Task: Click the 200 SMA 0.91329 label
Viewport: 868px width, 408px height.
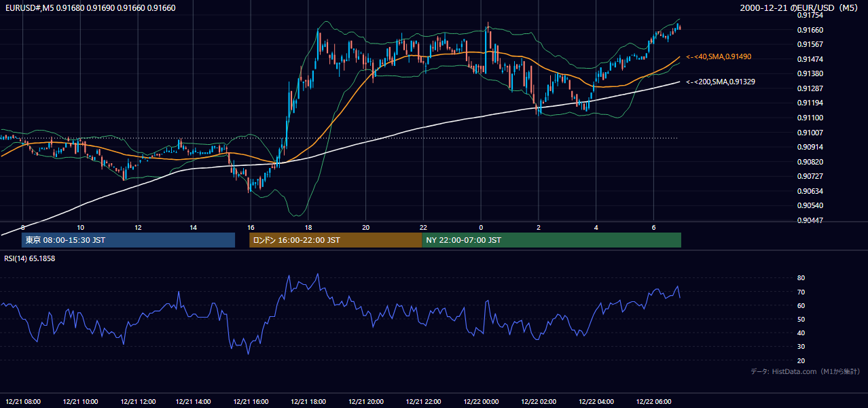Action: (x=721, y=82)
